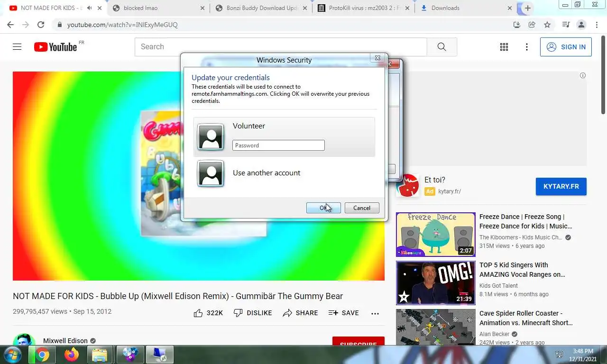607x364 pixels.
Task: Reload the current page
Action: pos(41,25)
